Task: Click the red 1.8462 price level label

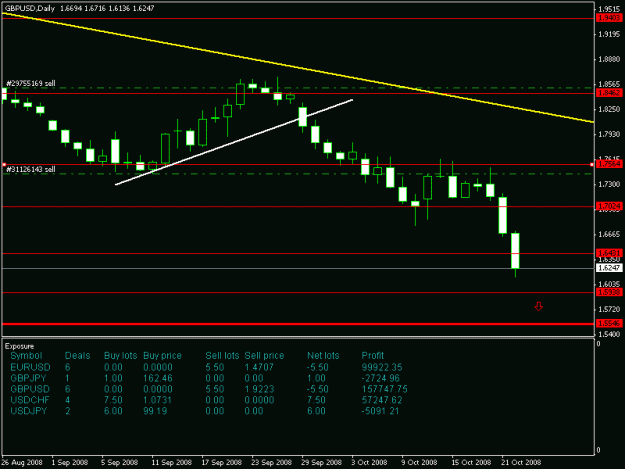Action: [x=609, y=93]
